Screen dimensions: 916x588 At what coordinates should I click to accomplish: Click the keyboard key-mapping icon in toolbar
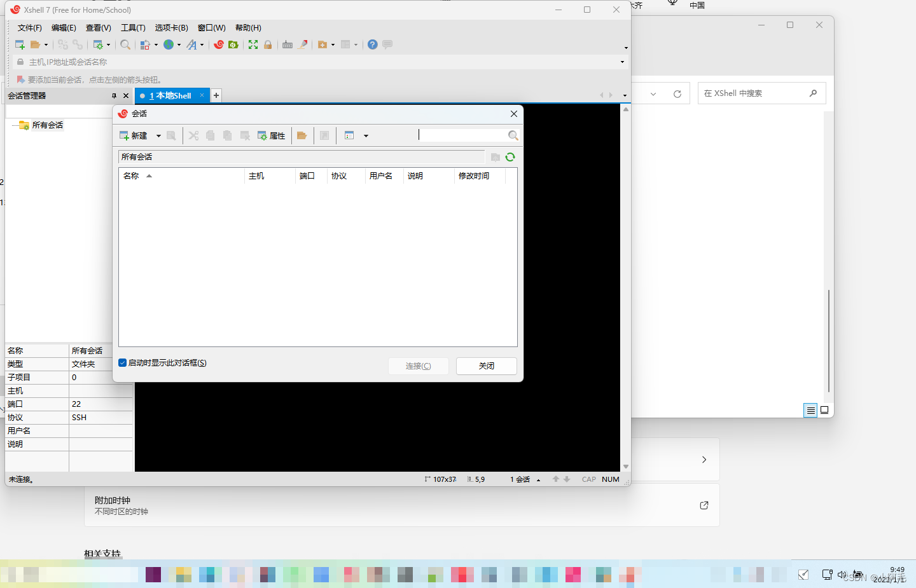pos(288,44)
